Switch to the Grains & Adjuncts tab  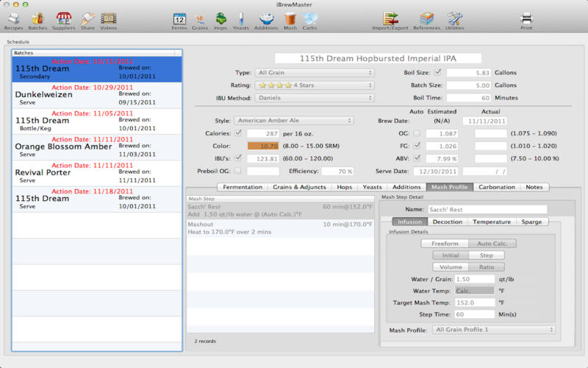[x=300, y=187]
